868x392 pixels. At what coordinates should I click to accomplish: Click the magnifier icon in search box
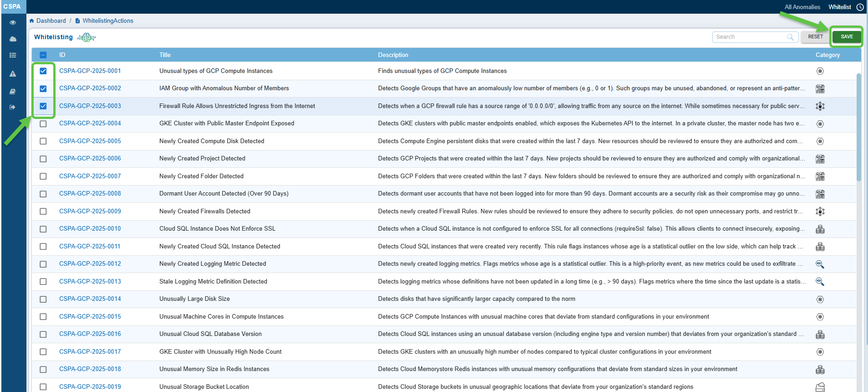click(x=790, y=37)
